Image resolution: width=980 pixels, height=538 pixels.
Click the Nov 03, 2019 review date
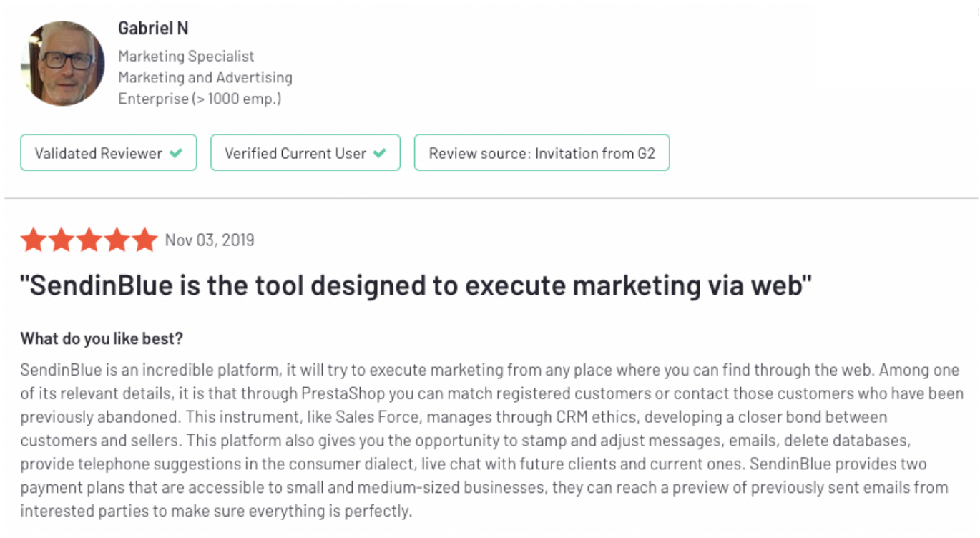210,240
